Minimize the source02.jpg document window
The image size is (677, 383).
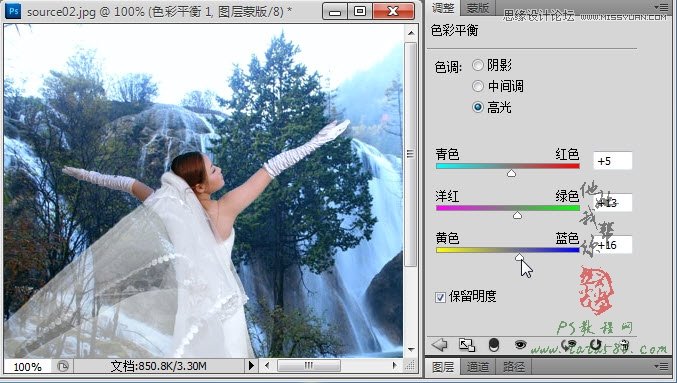point(335,11)
